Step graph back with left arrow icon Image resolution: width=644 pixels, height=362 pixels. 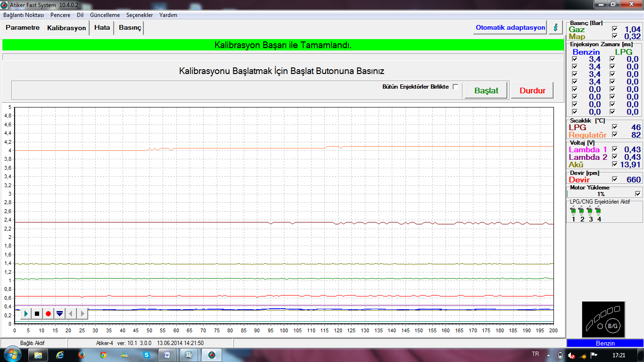pos(71,313)
